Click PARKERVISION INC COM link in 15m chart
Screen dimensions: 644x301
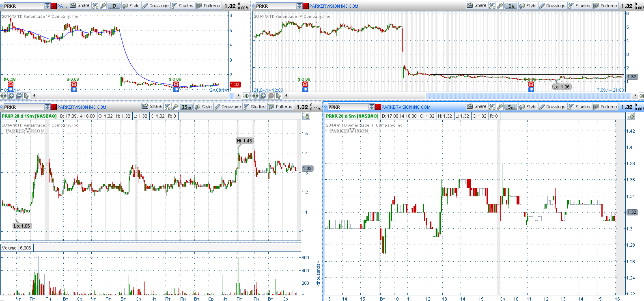(x=82, y=107)
